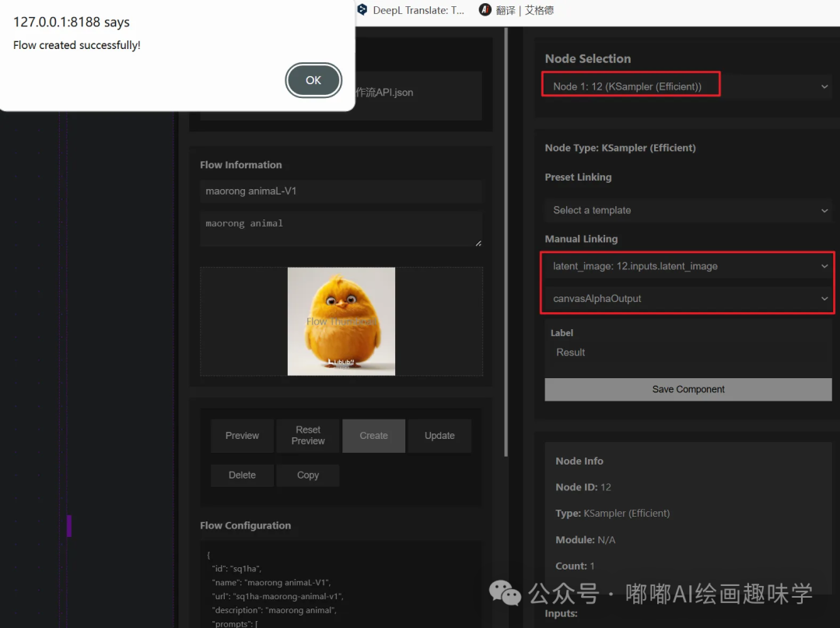Viewport: 840px width, 628px height.
Task: Click the Flow Information heading
Action: (x=240, y=165)
